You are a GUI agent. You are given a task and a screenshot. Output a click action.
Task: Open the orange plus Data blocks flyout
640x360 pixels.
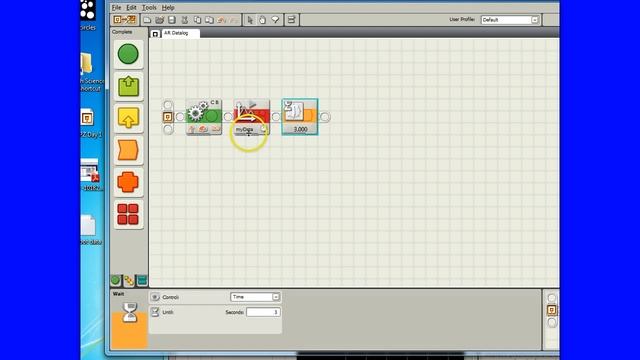point(128,182)
